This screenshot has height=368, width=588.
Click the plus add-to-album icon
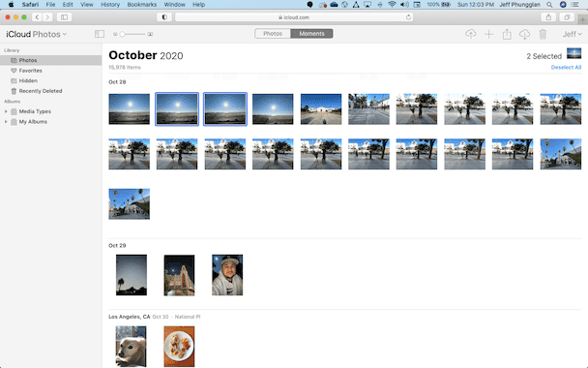pos(488,34)
